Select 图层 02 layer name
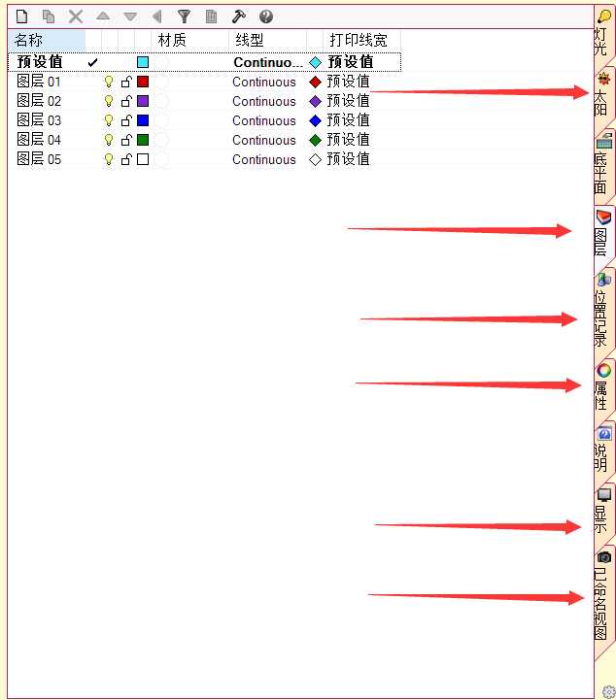616x700 pixels. [x=39, y=101]
